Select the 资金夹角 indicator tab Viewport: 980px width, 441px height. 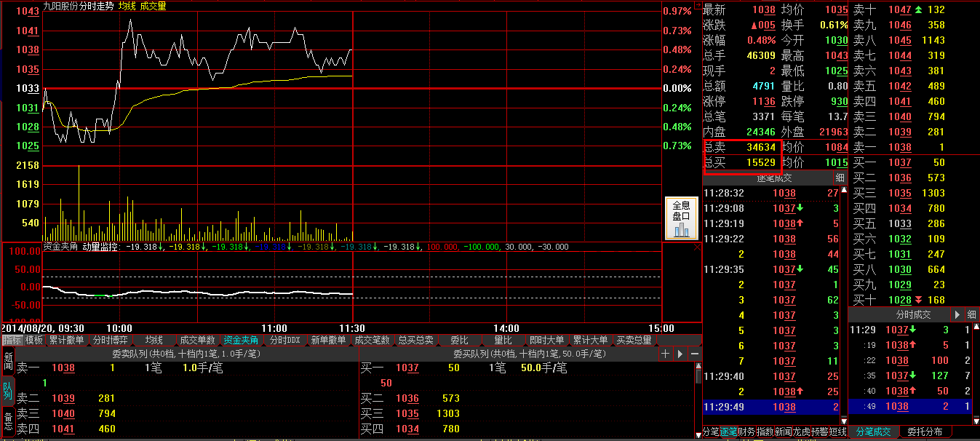[x=241, y=340]
